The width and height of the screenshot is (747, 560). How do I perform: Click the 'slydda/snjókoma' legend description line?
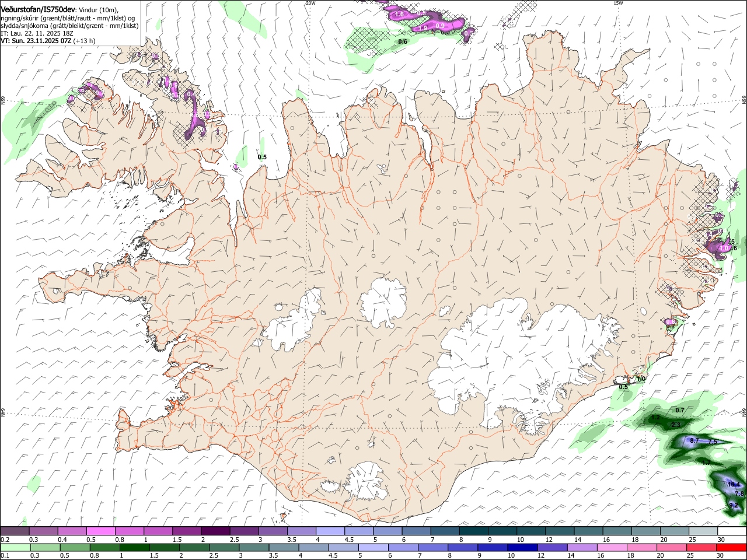pyautogui.click(x=69, y=26)
